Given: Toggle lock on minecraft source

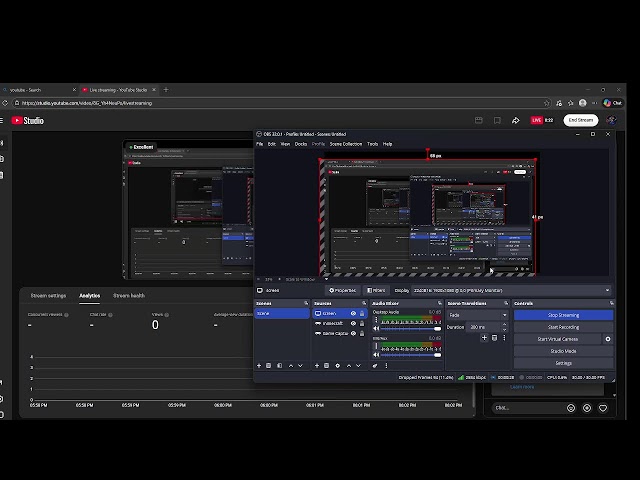Looking at the screenshot, I should click(362, 324).
